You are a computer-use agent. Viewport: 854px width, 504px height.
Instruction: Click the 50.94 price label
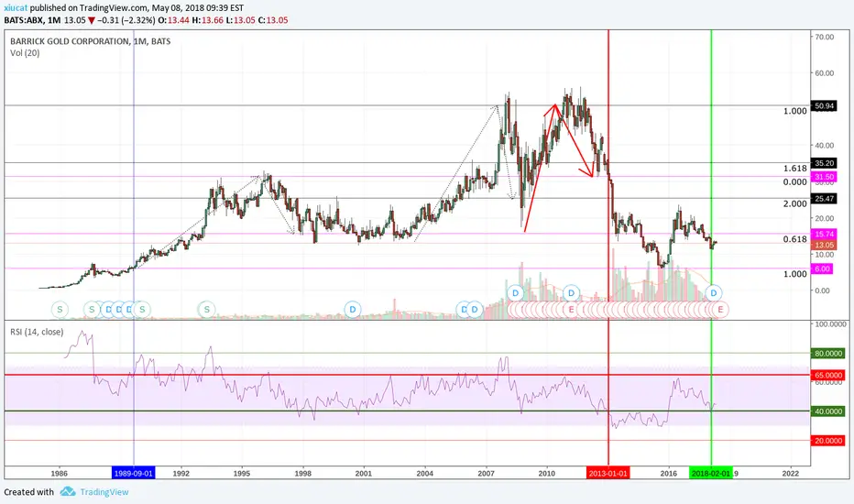[x=824, y=105]
